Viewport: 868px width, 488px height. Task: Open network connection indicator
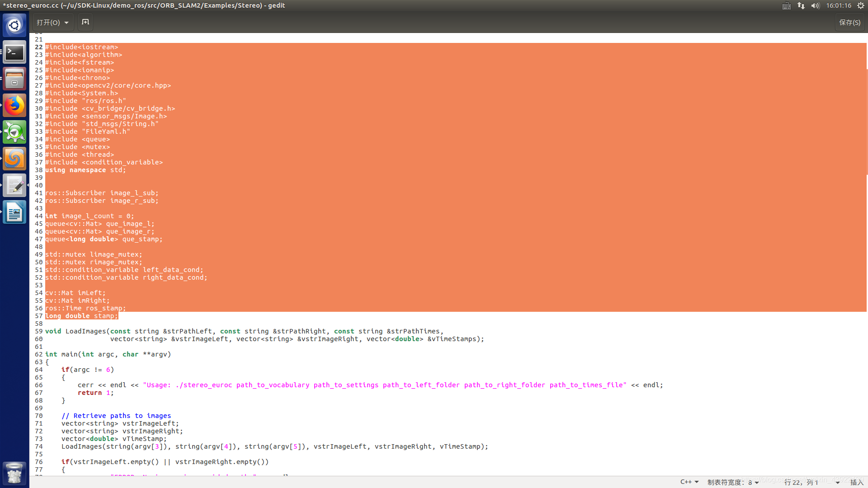[x=801, y=5]
